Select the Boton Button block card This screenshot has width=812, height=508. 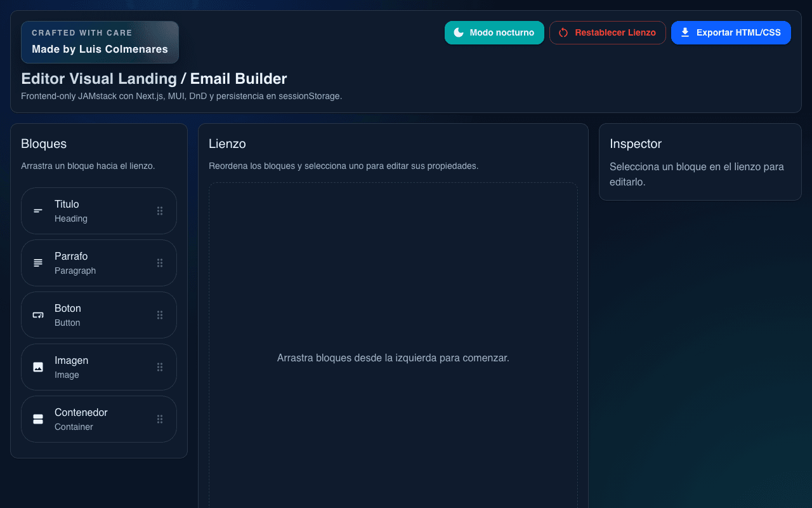99,315
